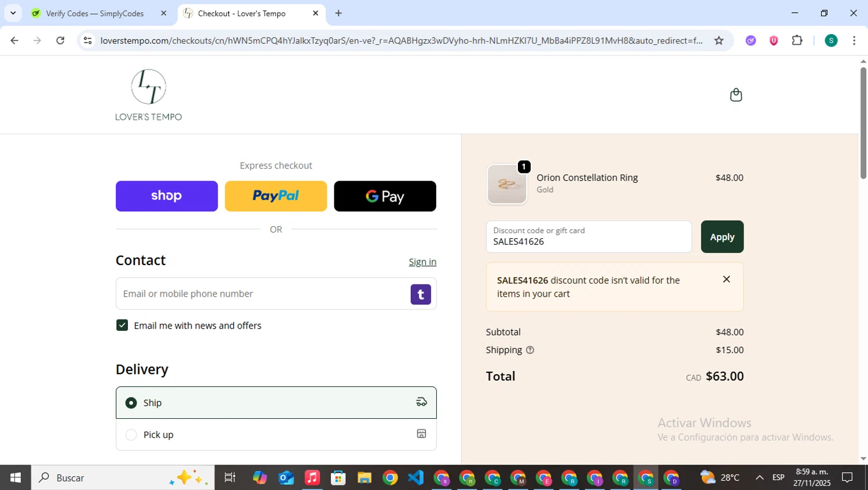The width and height of the screenshot is (868, 490).
Task: Open Chrome profile 'M' taskbar icon
Action: coord(518,478)
